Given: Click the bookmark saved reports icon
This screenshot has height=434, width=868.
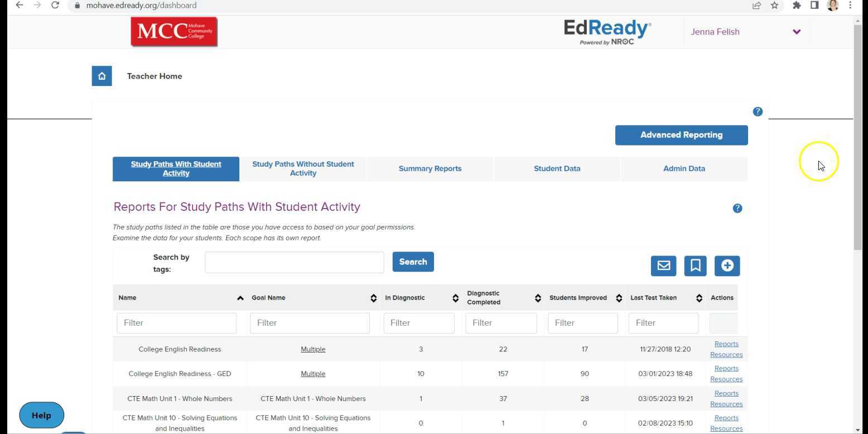Looking at the screenshot, I should (x=695, y=266).
